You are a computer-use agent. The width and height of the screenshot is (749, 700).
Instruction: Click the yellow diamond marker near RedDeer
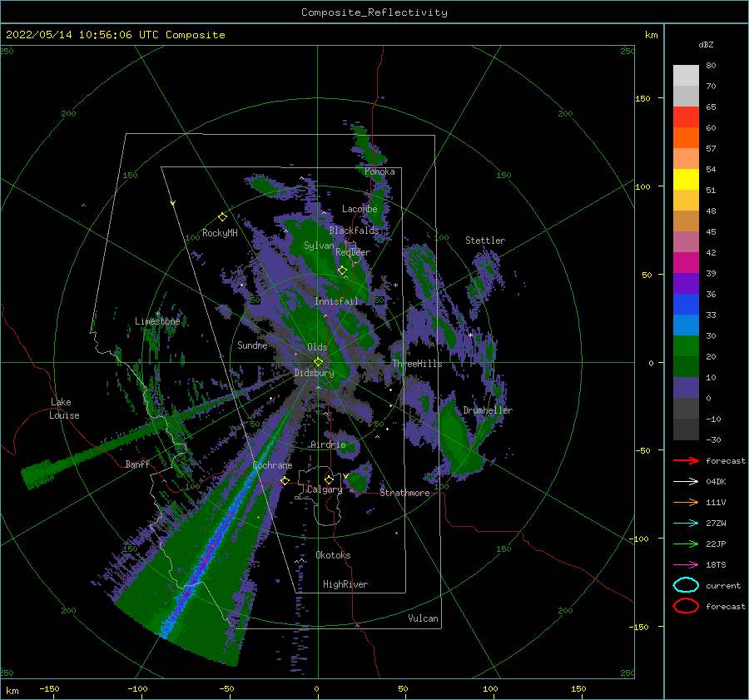342,271
